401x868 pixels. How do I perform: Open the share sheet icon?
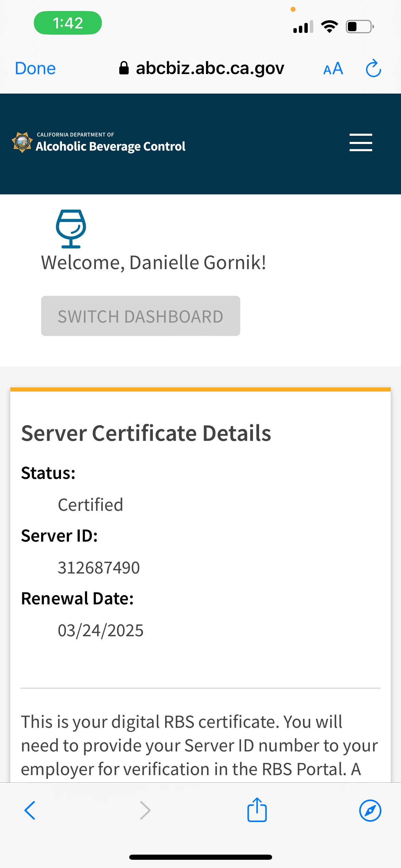[257, 810]
